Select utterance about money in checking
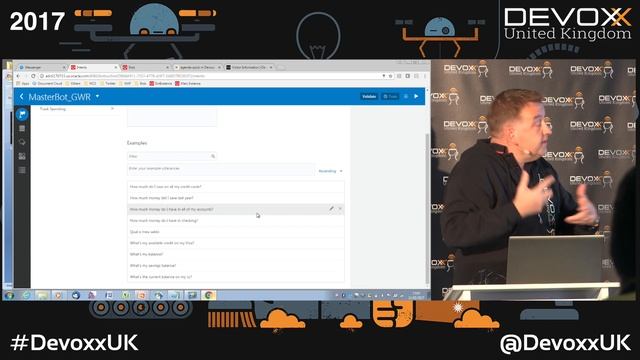 (236, 220)
